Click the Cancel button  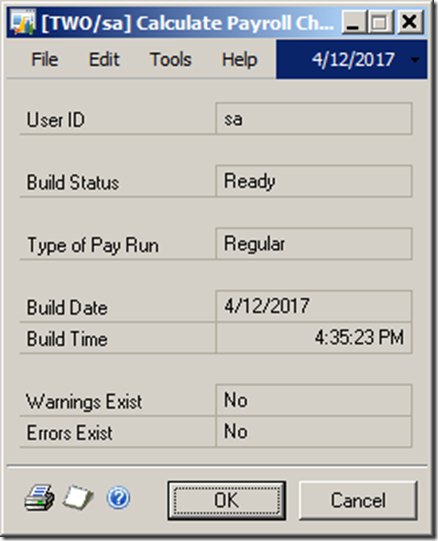pyautogui.click(x=358, y=500)
